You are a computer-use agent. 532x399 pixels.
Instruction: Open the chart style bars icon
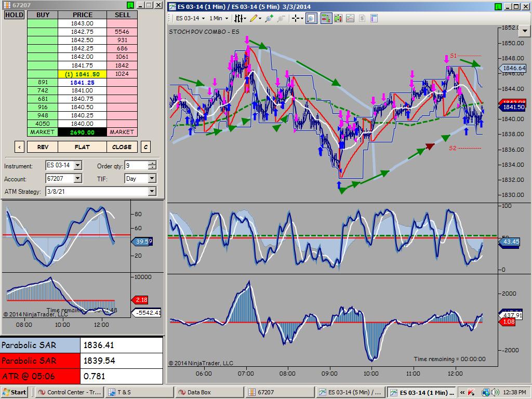(x=238, y=18)
